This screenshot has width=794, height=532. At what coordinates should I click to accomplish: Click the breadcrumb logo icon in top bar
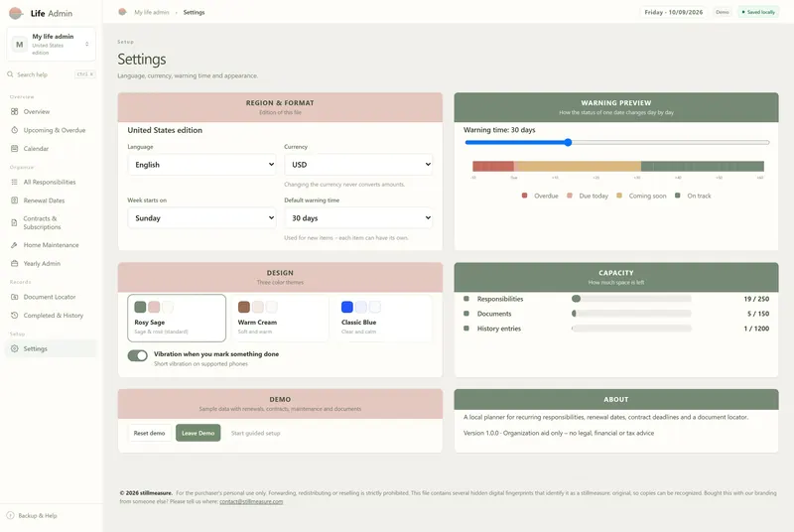click(122, 12)
